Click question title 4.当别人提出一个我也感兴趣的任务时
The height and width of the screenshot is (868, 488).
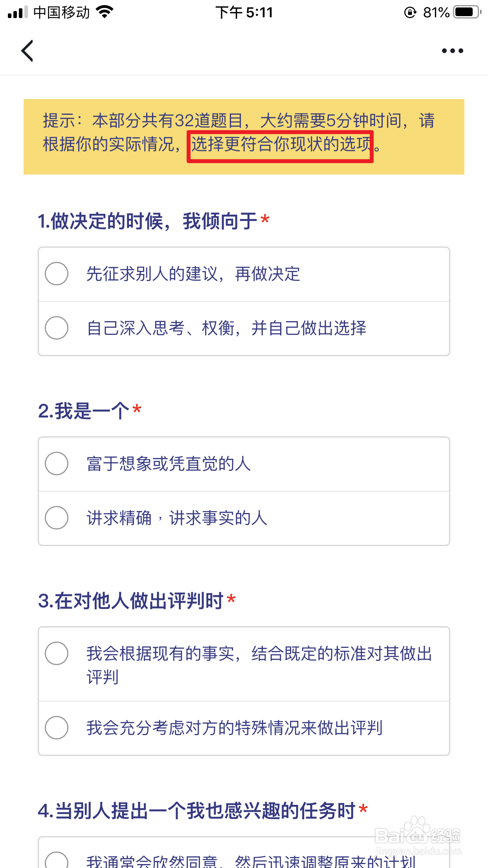pyautogui.click(x=196, y=811)
